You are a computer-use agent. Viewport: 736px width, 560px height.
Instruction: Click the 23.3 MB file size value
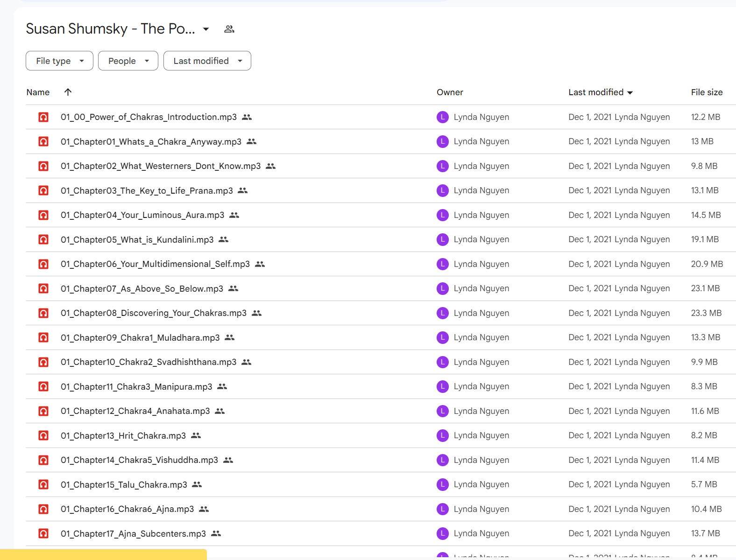coord(707,313)
